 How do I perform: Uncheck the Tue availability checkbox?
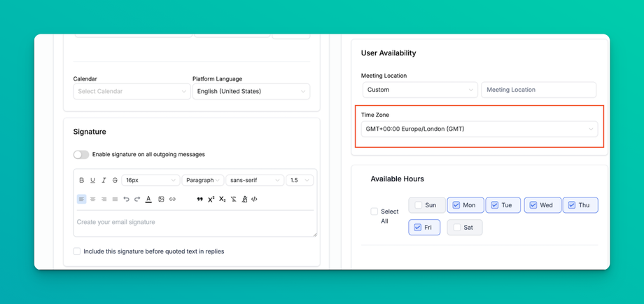(x=494, y=205)
